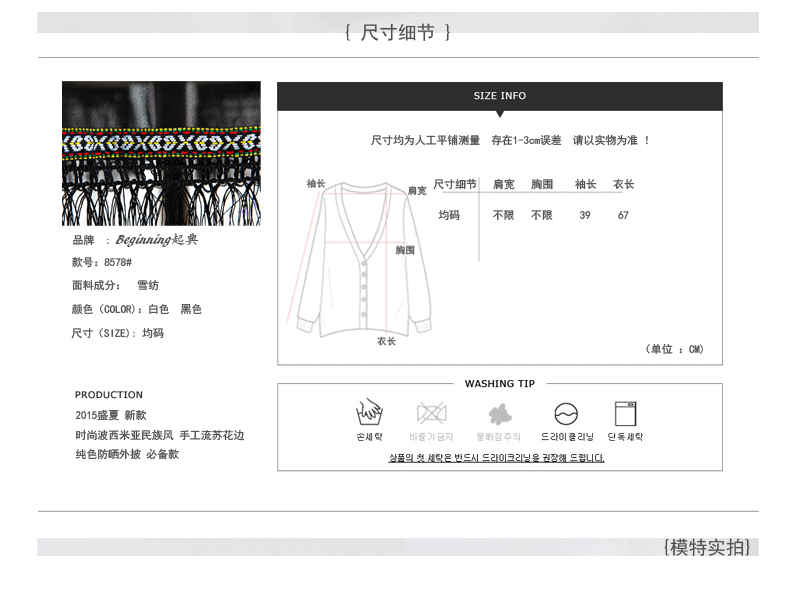Click the washing machine icon

pyautogui.click(x=625, y=414)
